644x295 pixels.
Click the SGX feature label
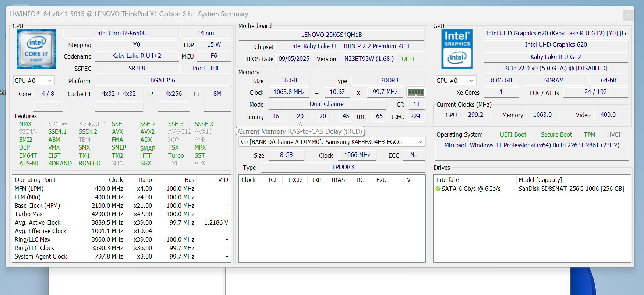[x=145, y=163]
